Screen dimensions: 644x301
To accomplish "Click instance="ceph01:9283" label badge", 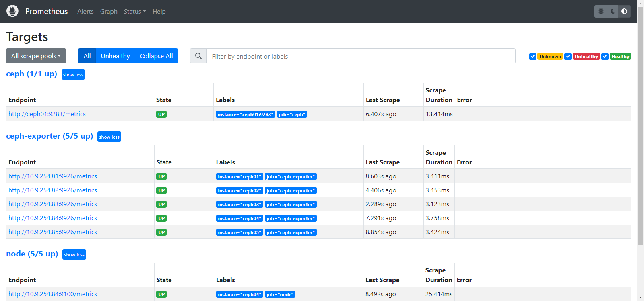I will click(x=246, y=114).
